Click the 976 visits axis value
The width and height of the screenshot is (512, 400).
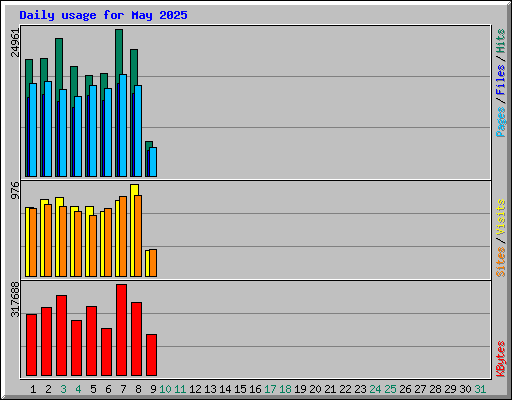(15, 191)
